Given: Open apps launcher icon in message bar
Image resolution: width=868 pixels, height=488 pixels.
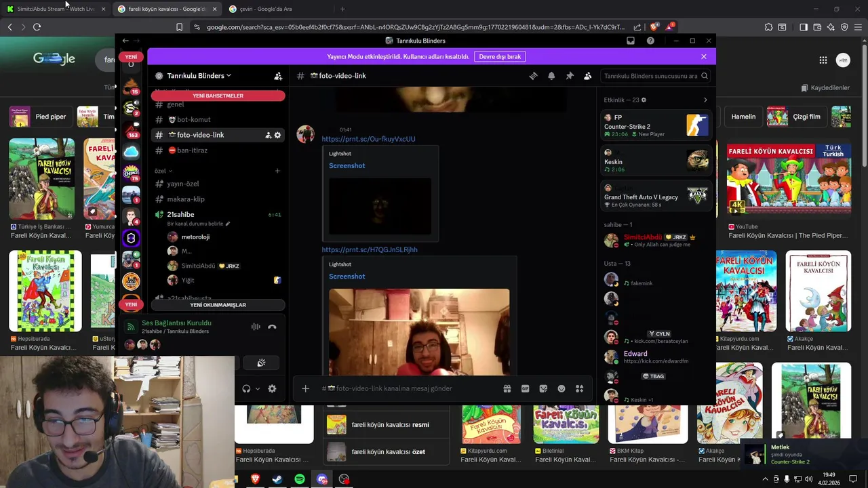Looking at the screenshot, I should pos(579,388).
